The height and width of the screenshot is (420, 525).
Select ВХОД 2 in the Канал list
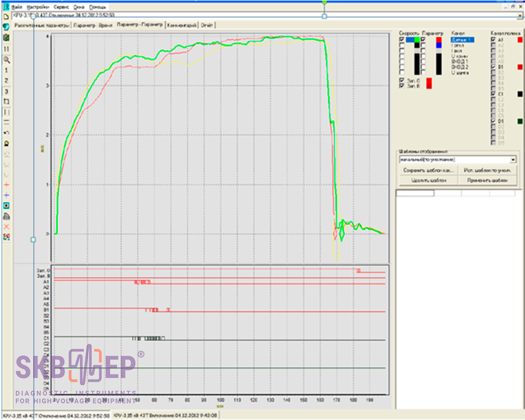coord(460,67)
